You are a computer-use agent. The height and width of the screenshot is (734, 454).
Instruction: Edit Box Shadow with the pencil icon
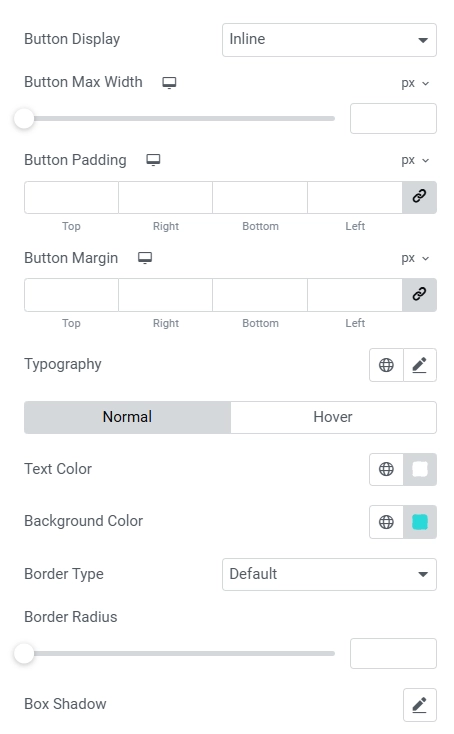tap(420, 705)
